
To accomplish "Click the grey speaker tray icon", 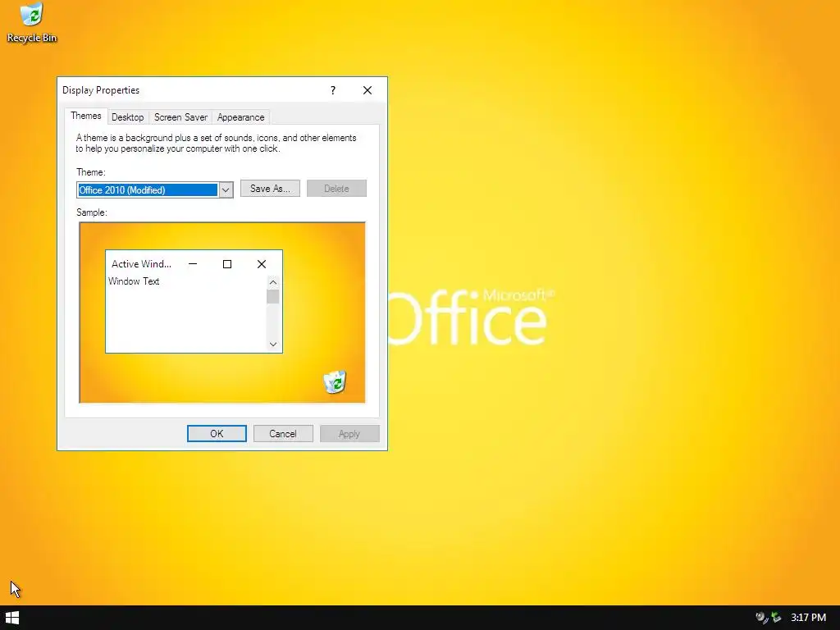I will [x=761, y=617].
